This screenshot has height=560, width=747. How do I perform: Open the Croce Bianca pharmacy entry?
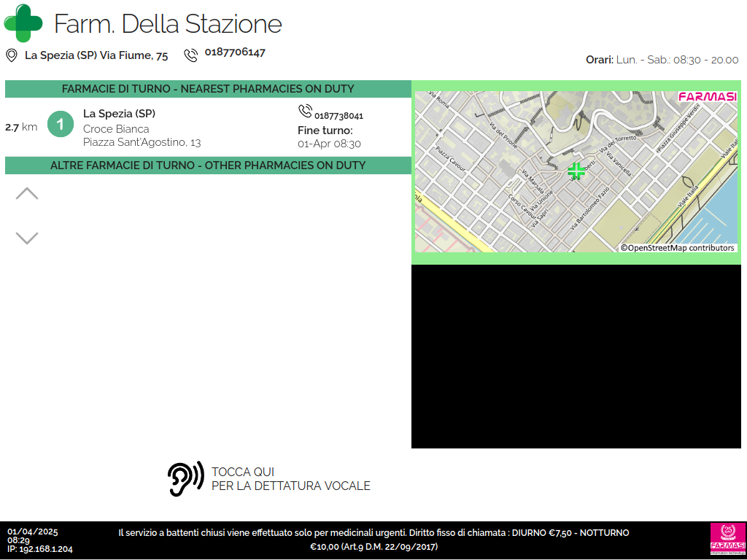click(116, 129)
